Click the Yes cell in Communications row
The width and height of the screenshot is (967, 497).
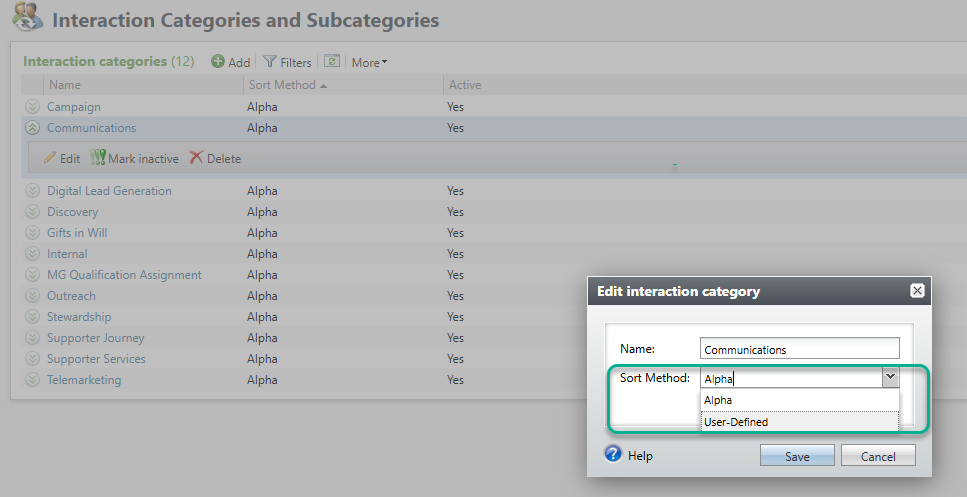(455, 128)
